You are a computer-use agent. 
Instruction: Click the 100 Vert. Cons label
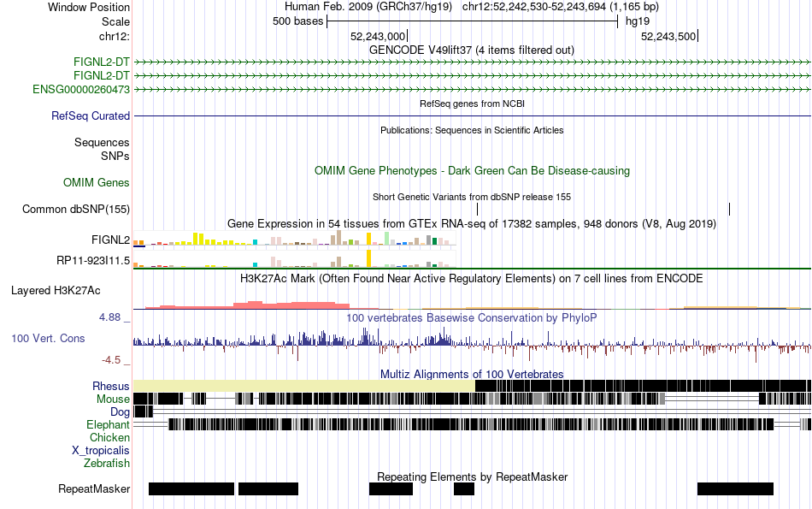[x=48, y=338]
